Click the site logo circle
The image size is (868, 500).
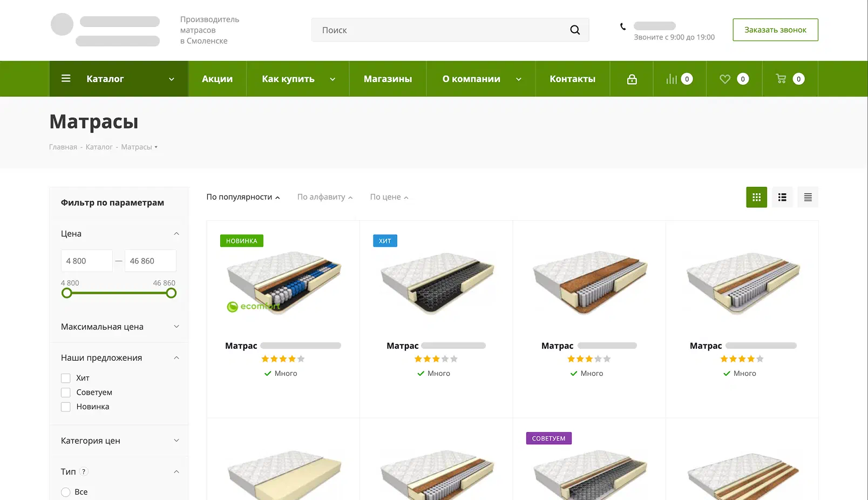pos(62,24)
